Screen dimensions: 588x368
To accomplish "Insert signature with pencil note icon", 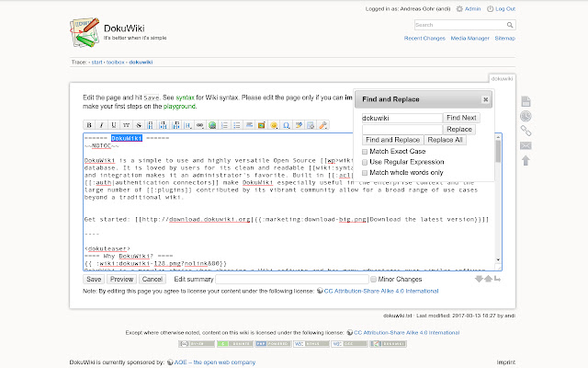I will click(x=299, y=125).
